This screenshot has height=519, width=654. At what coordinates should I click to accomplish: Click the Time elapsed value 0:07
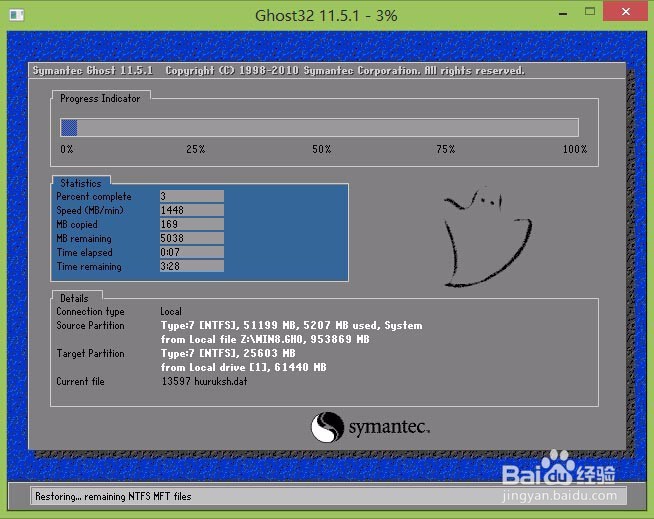pyautogui.click(x=192, y=252)
